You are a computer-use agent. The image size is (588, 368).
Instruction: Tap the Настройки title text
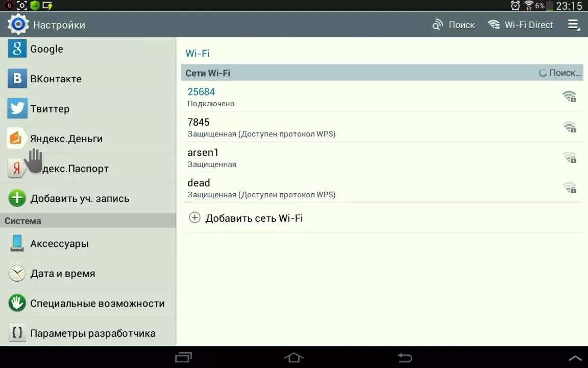pos(59,25)
